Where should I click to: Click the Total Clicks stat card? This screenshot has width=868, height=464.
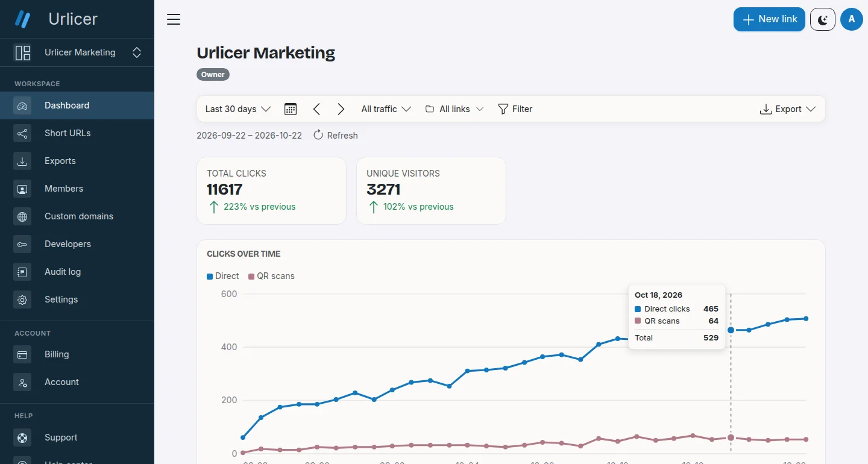pos(272,191)
